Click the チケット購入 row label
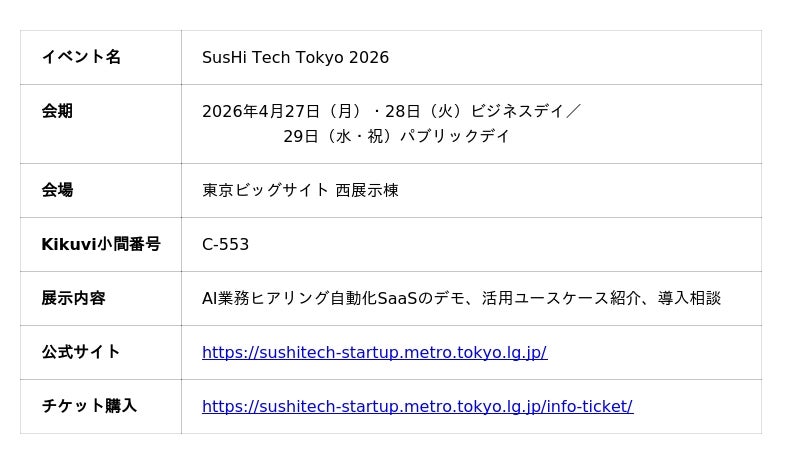 click(x=89, y=406)
